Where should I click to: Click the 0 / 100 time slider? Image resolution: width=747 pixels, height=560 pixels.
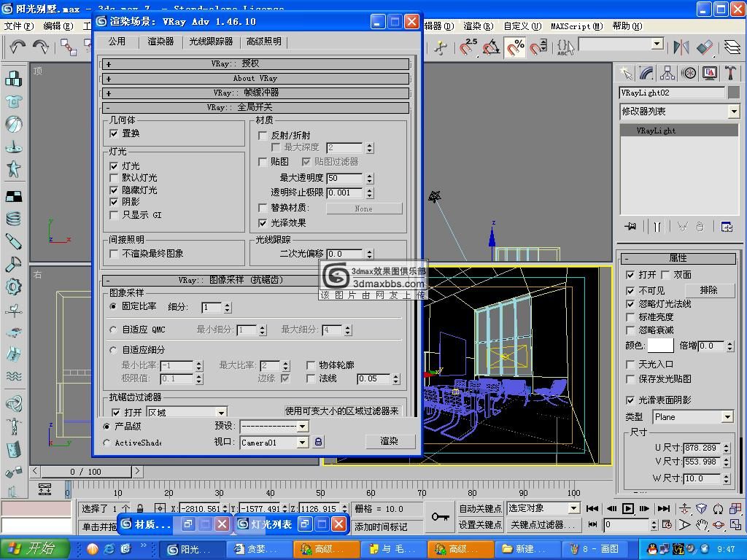86,472
